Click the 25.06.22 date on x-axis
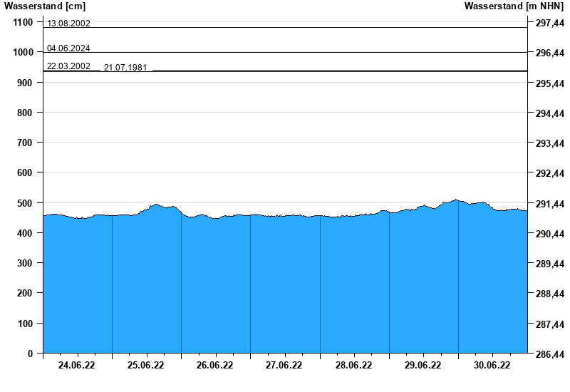 pos(145,366)
